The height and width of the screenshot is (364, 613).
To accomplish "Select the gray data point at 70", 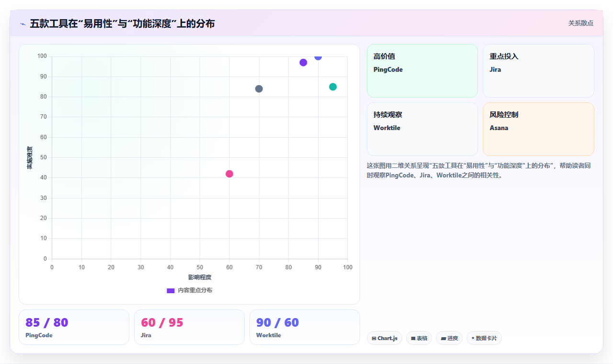I will [259, 88].
